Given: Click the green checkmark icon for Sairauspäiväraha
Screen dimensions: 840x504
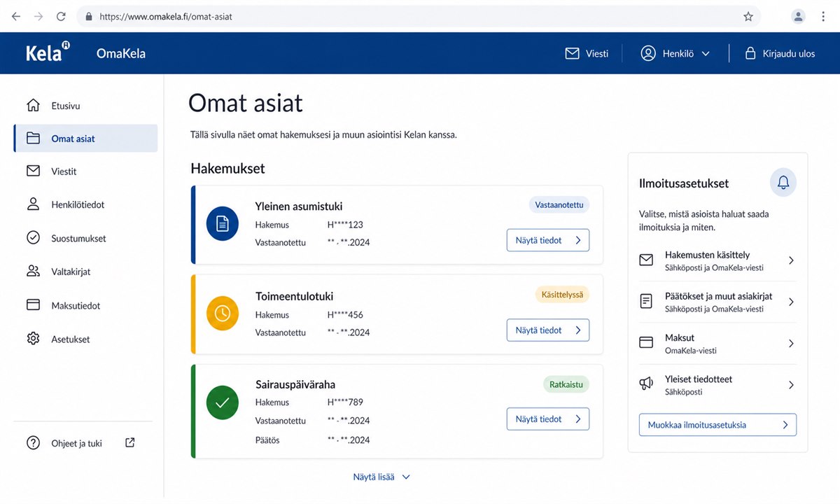Looking at the screenshot, I should [x=223, y=403].
